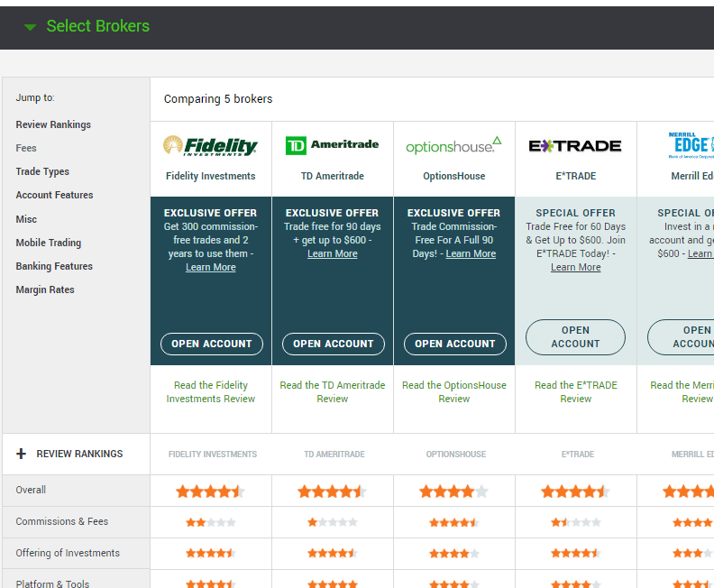The width and height of the screenshot is (714, 588).
Task: Select the Offering of Investments row label
Action: click(68, 553)
